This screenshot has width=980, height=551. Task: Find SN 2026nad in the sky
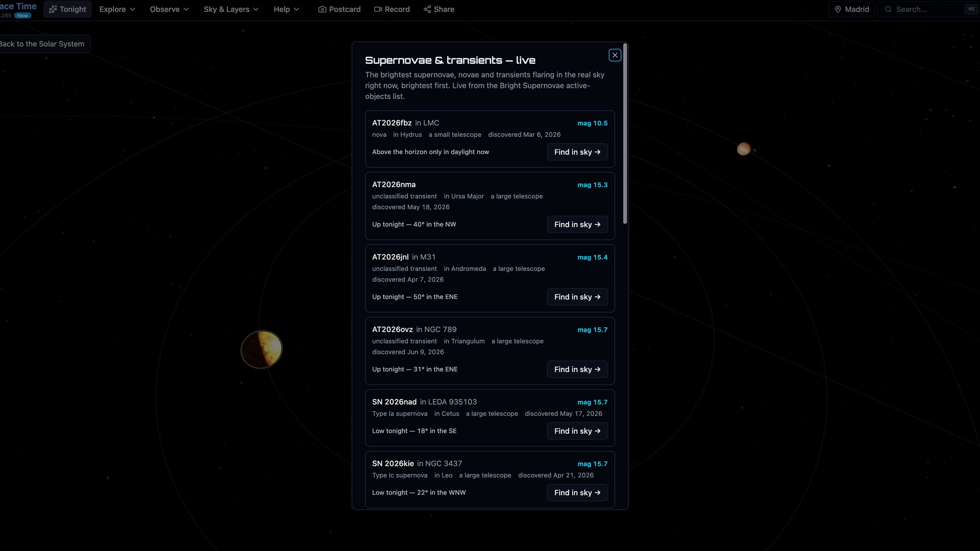577,431
